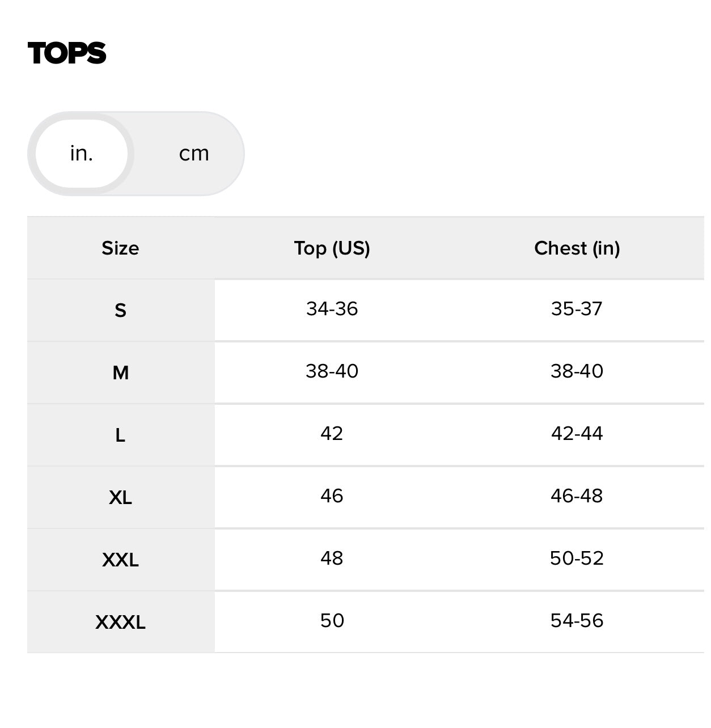Select the S size row label

(x=120, y=311)
